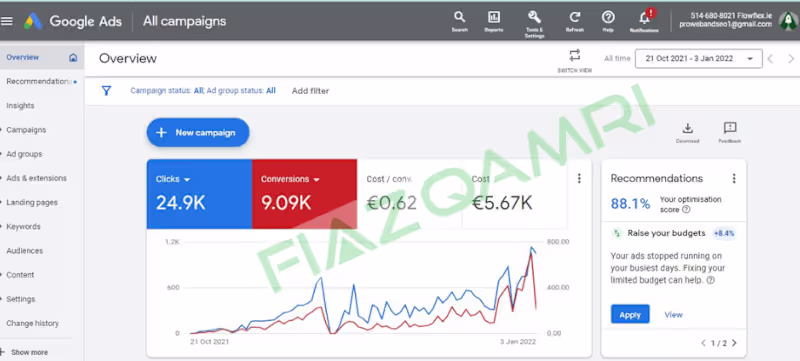800x361 pixels.
Task: Click the home icon beside Overview
Action: click(73, 58)
